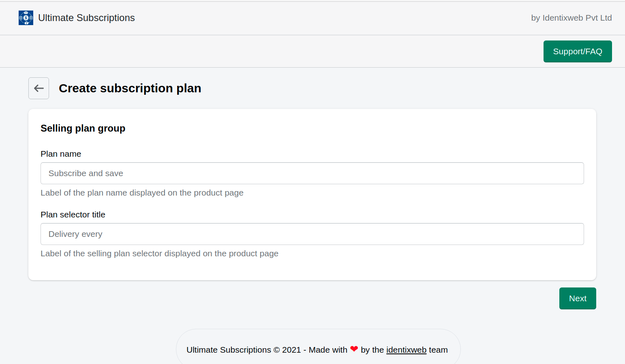Click the red heart icon in footer
625x364 pixels.
[x=354, y=349]
